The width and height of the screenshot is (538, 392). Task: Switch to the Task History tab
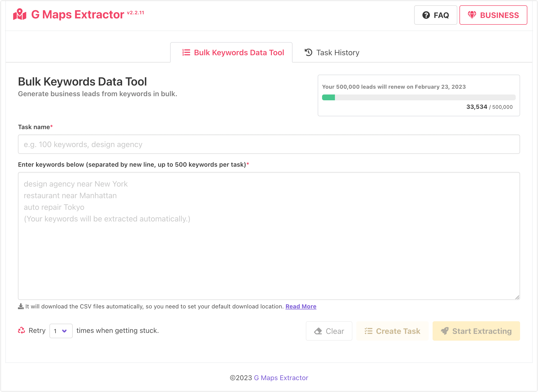tap(332, 53)
